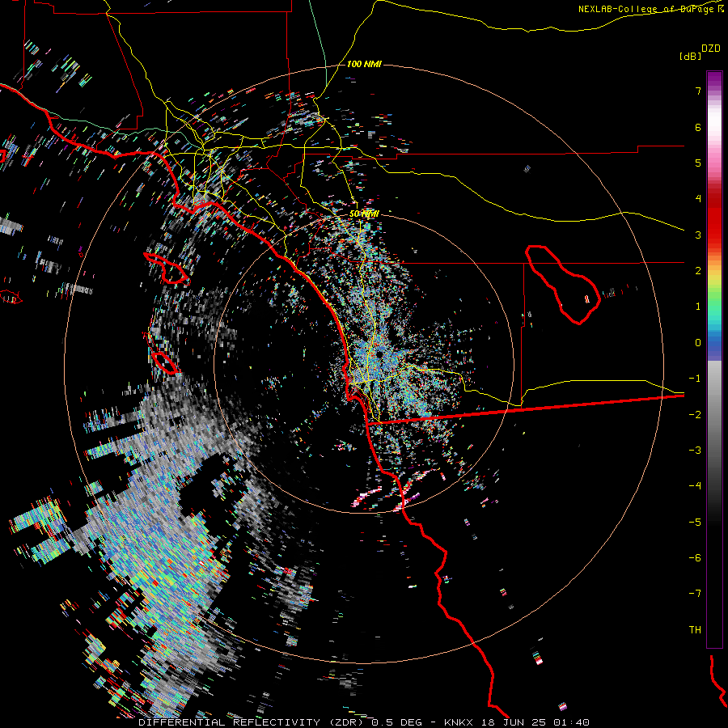Click the 6 value on color scale
The image size is (728, 728).
[698, 127]
